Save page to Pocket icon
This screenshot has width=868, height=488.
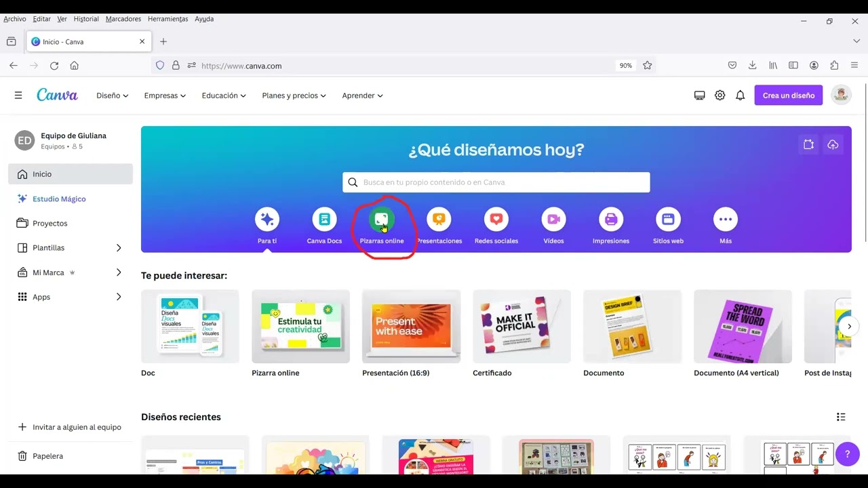(x=732, y=66)
